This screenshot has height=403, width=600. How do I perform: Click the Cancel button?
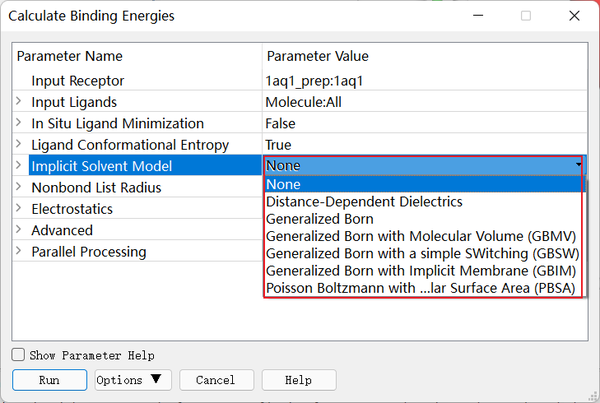click(215, 380)
